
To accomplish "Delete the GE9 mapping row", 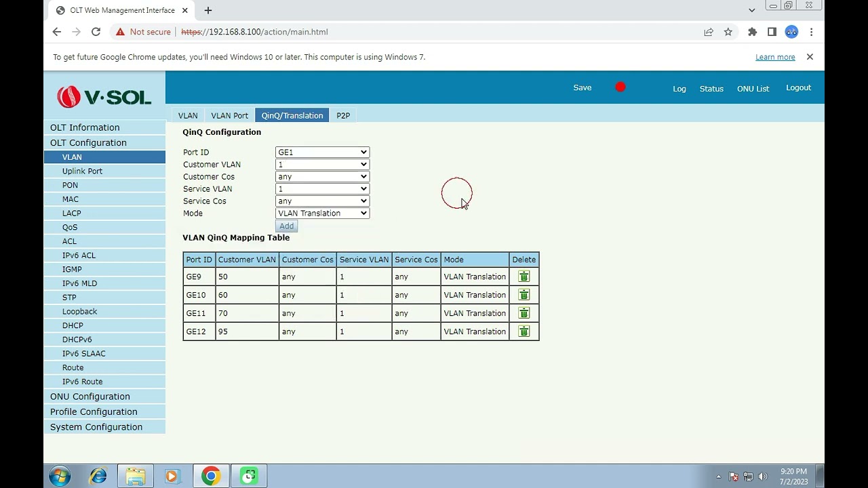I will 524,277.
